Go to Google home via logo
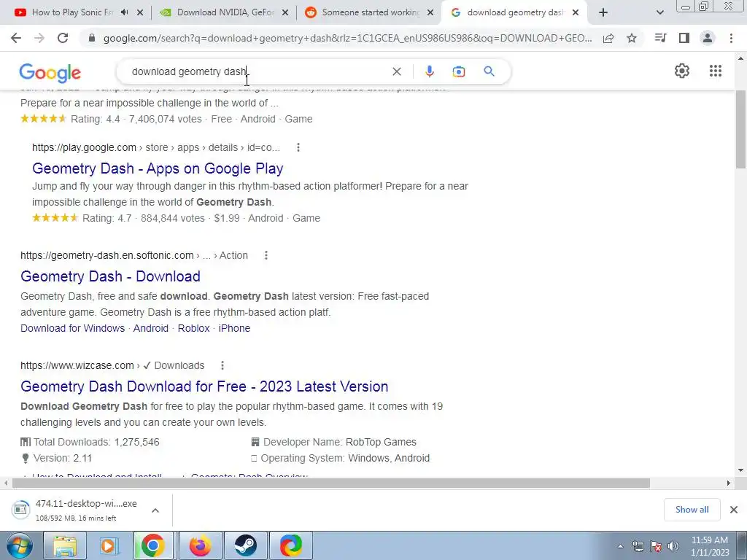The width and height of the screenshot is (747, 560). pos(50,72)
